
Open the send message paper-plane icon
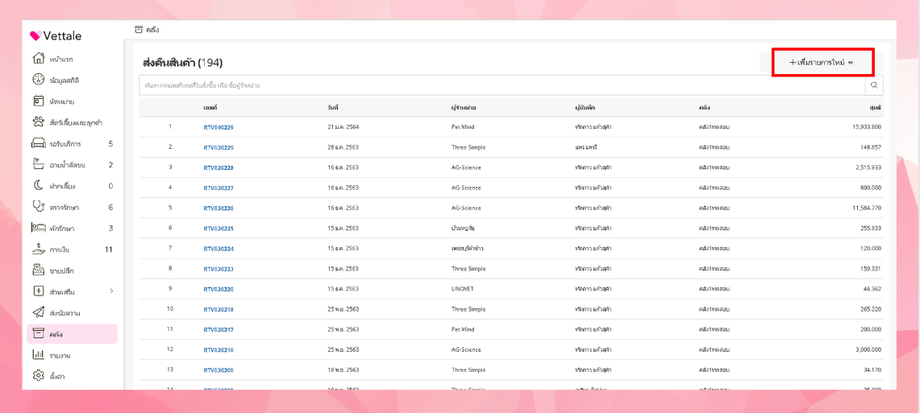tap(39, 313)
